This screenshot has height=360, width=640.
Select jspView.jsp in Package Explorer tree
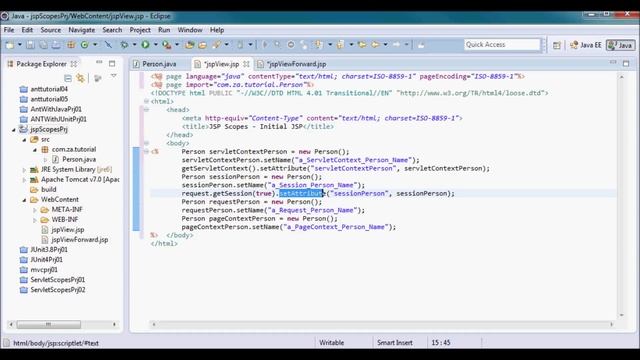(67, 230)
